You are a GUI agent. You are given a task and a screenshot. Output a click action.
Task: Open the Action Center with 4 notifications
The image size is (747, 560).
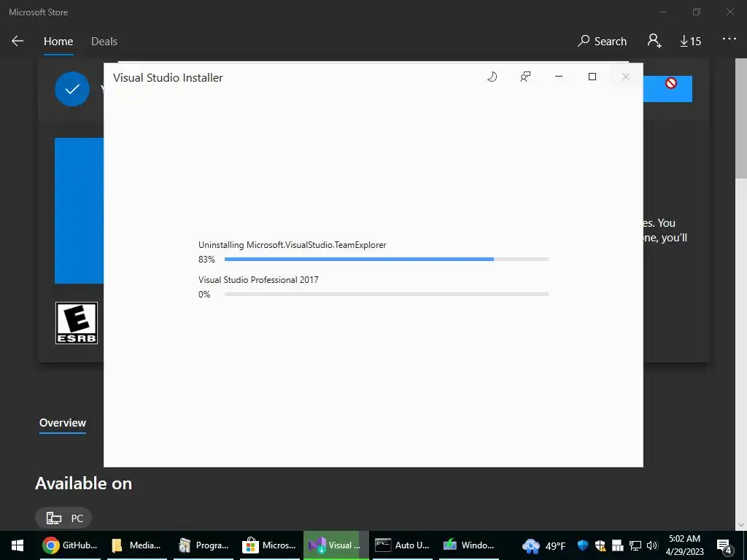(x=724, y=545)
